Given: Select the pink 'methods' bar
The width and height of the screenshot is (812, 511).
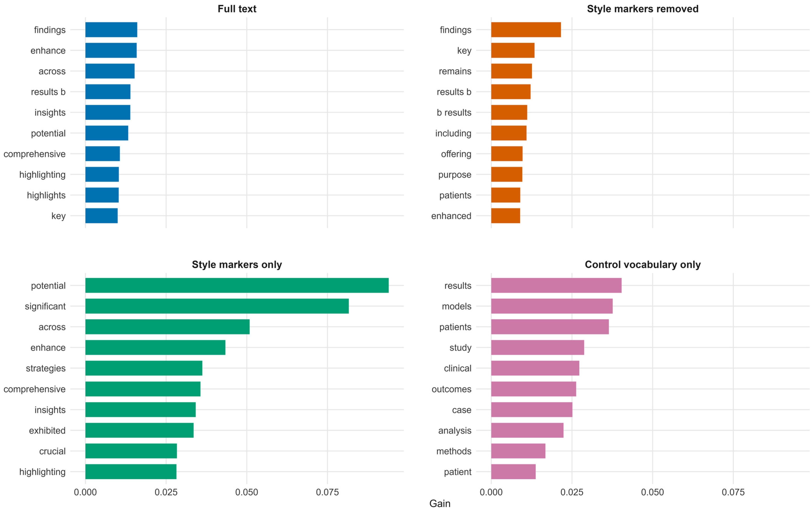Looking at the screenshot, I should (x=518, y=451).
